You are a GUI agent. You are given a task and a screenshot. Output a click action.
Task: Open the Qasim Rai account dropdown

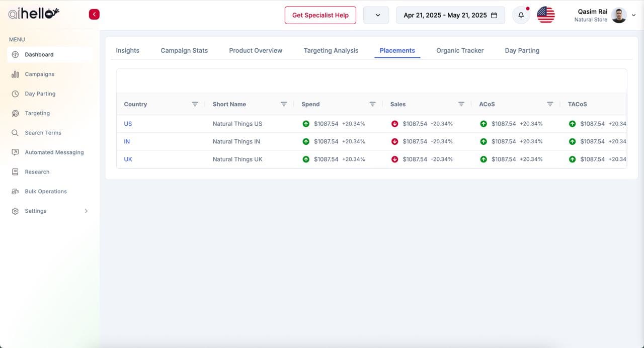tap(633, 15)
